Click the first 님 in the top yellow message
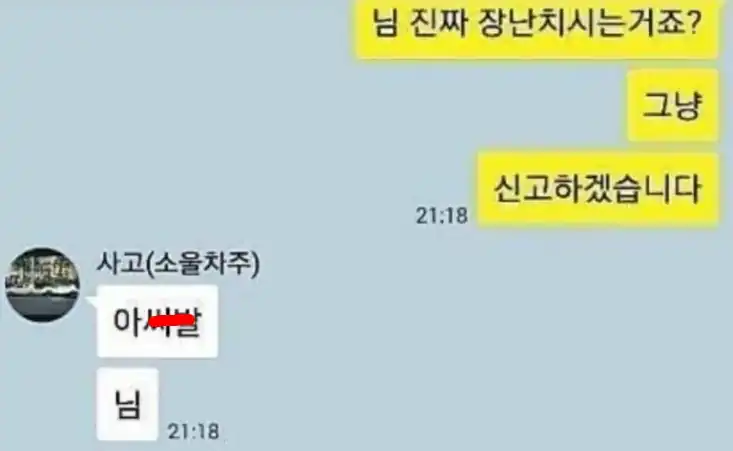The image size is (733, 451). (x=386, y=24)
